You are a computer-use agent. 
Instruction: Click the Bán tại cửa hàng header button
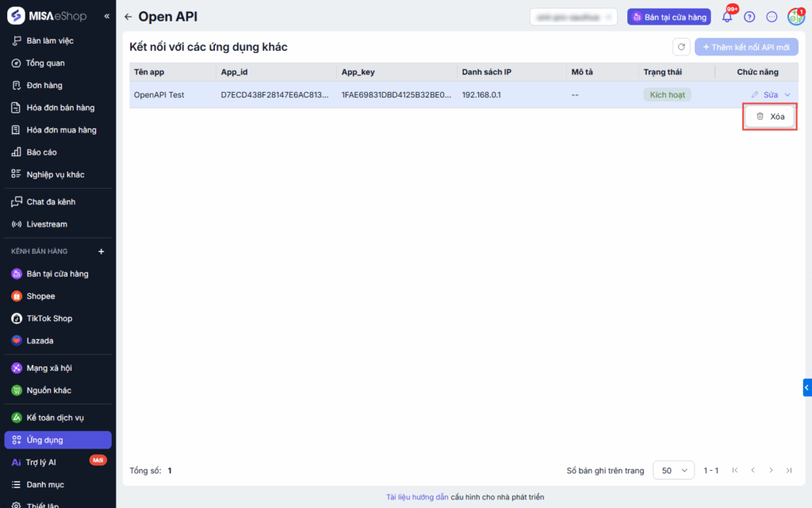coord(668,17)
